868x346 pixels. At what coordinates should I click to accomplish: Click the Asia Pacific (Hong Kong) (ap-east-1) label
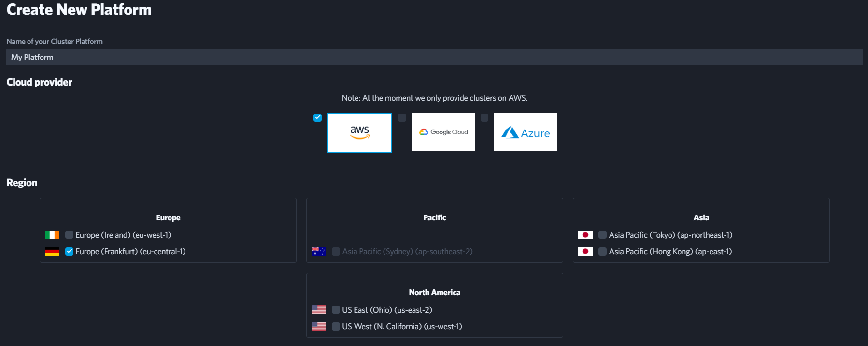[x=670, y=251]
